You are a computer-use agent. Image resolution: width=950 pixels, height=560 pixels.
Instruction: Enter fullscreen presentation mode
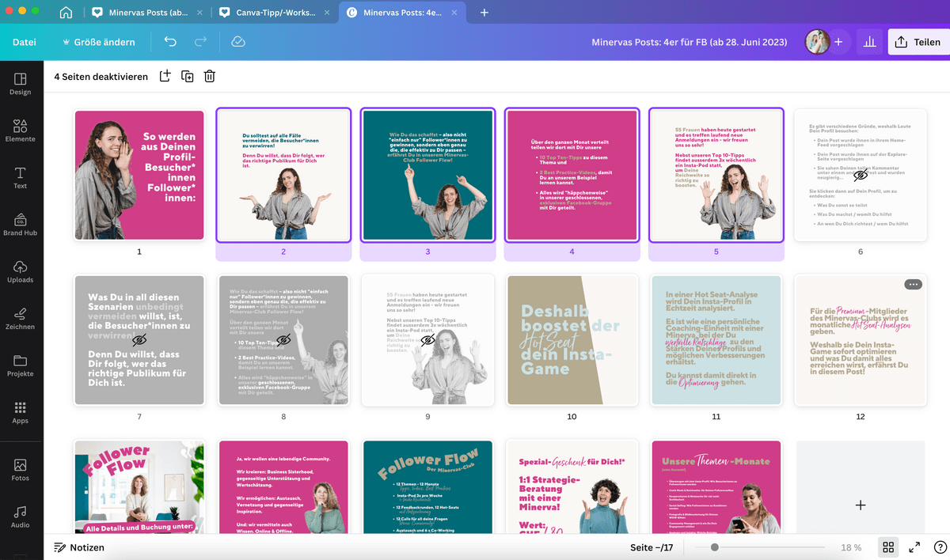coord(914,547)
